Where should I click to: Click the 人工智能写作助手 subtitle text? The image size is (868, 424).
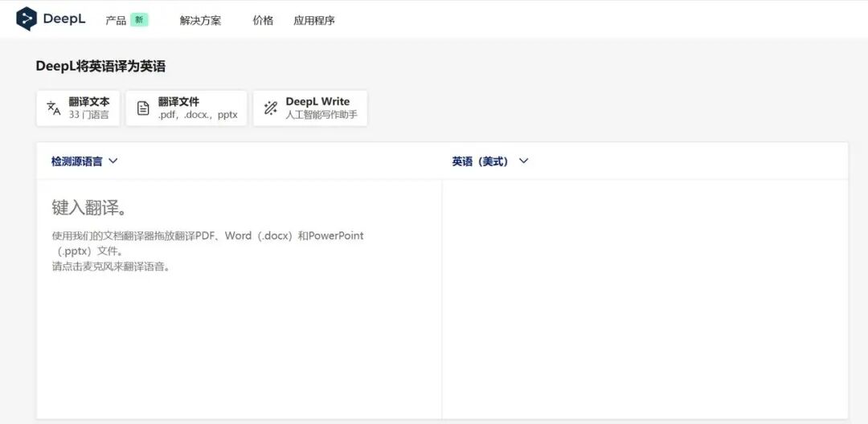point(321,115)
